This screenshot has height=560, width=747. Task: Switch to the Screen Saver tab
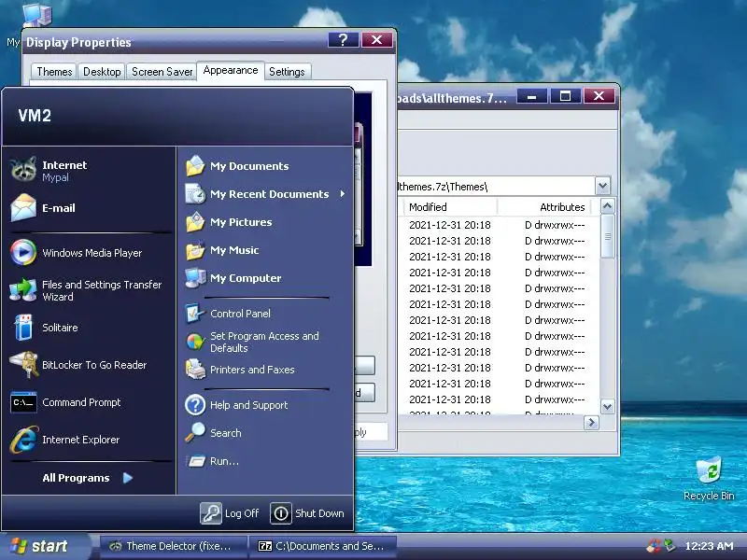click(x=162, y=72)
